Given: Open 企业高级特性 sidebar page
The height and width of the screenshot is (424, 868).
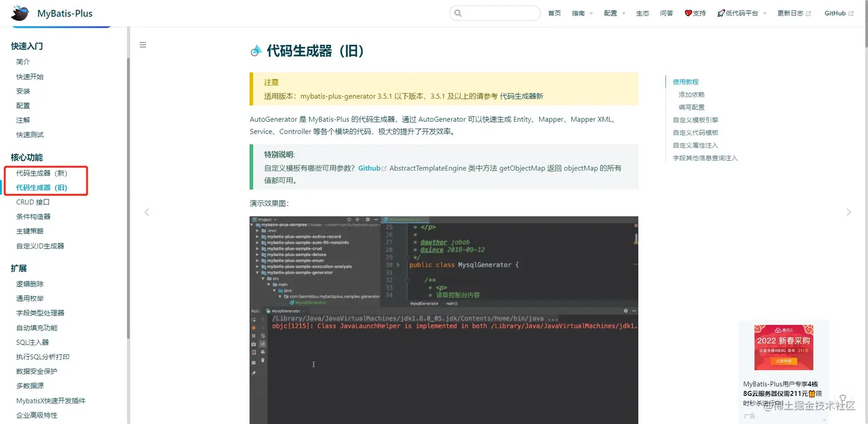Looking at the screenshot, I should [37, 415].
